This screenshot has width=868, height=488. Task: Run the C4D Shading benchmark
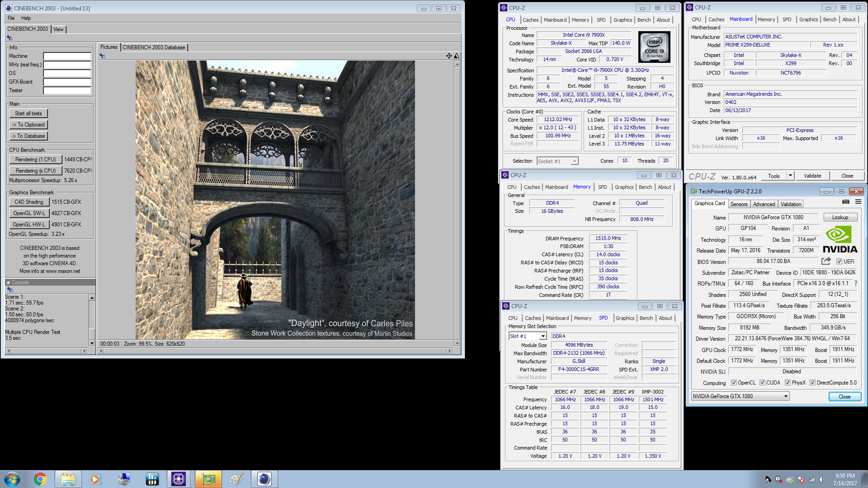pyautogui.click(x=29, y=202)
